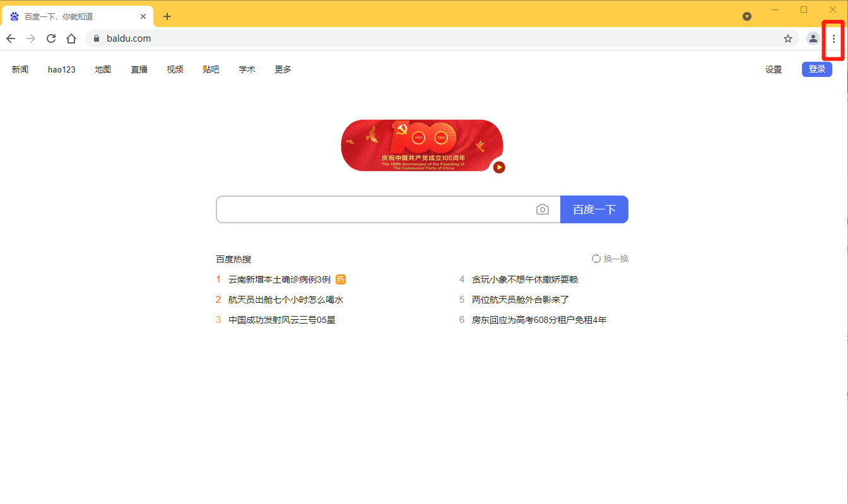Refresh hot searches with 换一换

[610, 259]
